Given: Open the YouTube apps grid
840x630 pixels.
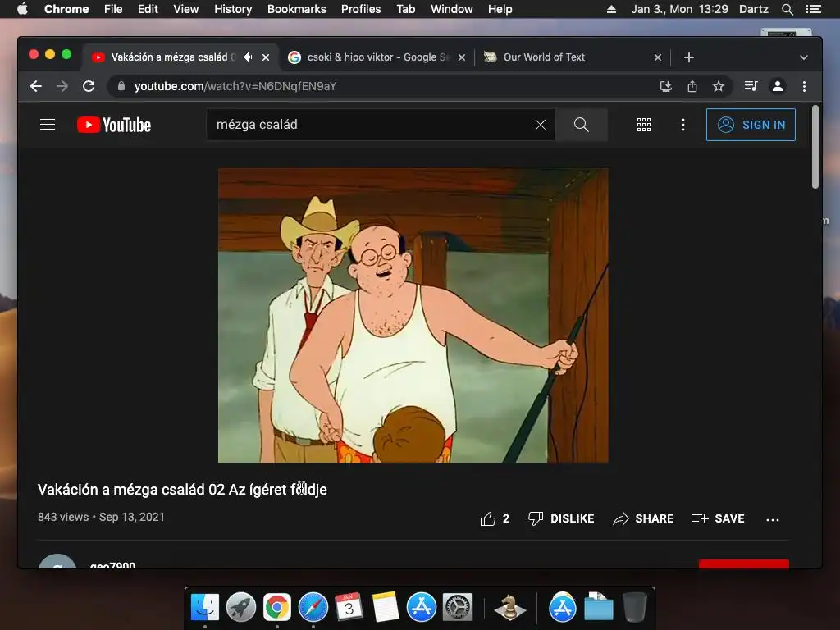Looking at the screenshot, I should coord(644,125).
